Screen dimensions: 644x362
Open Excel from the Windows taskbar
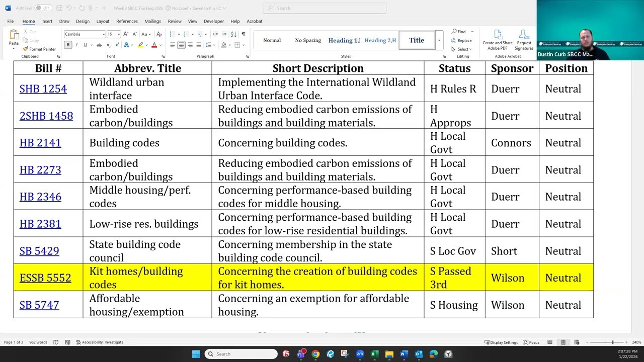click(374, 354)
